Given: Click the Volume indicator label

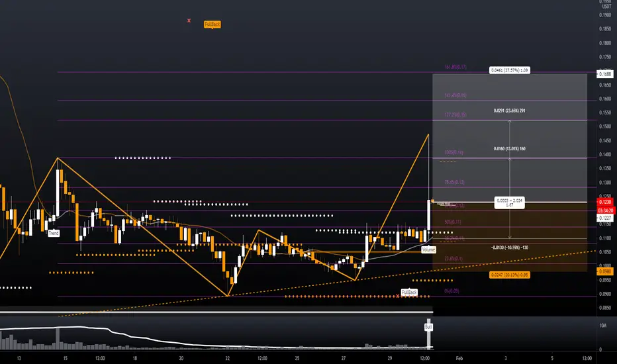Looking at the screenshot, I should 428,250.
